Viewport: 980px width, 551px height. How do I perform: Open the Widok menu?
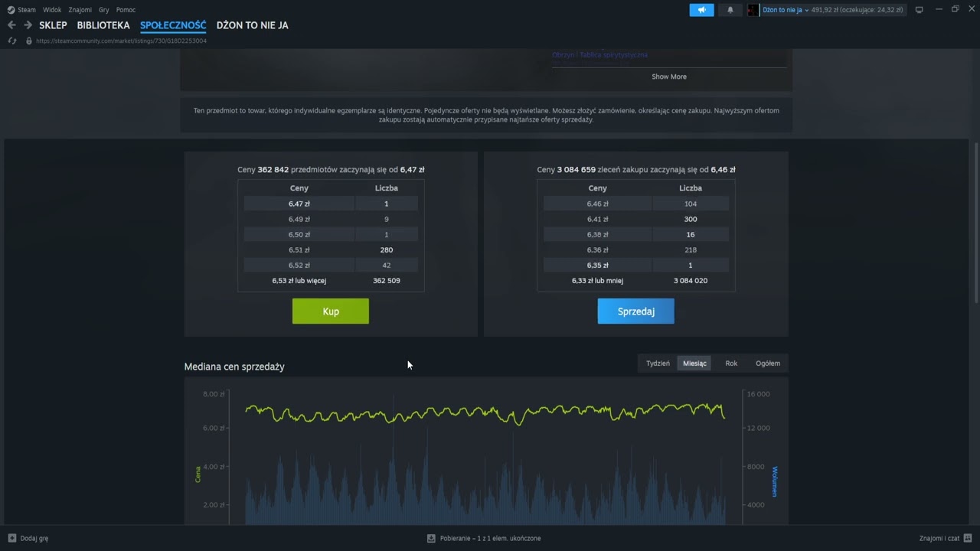coord(52,10)
